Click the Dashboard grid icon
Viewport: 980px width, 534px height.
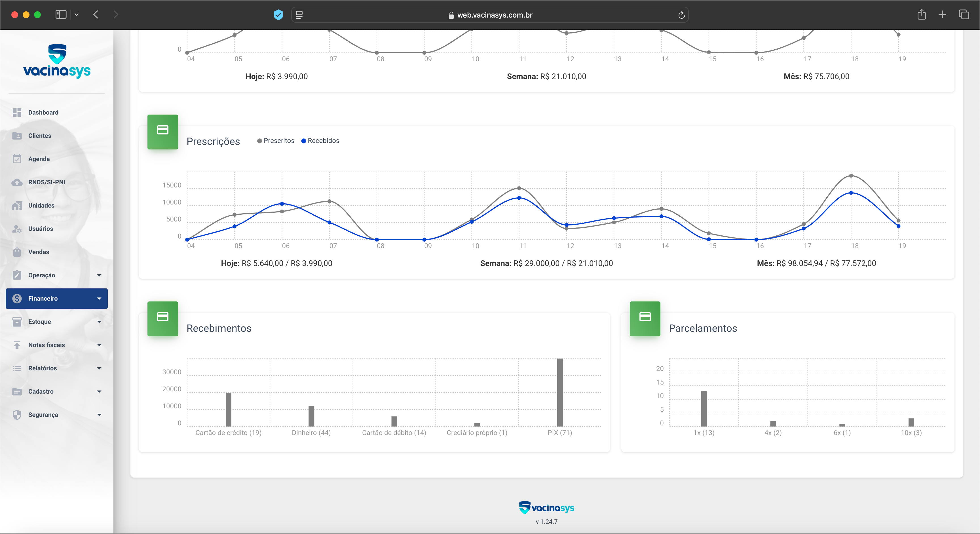coord(17,113)
